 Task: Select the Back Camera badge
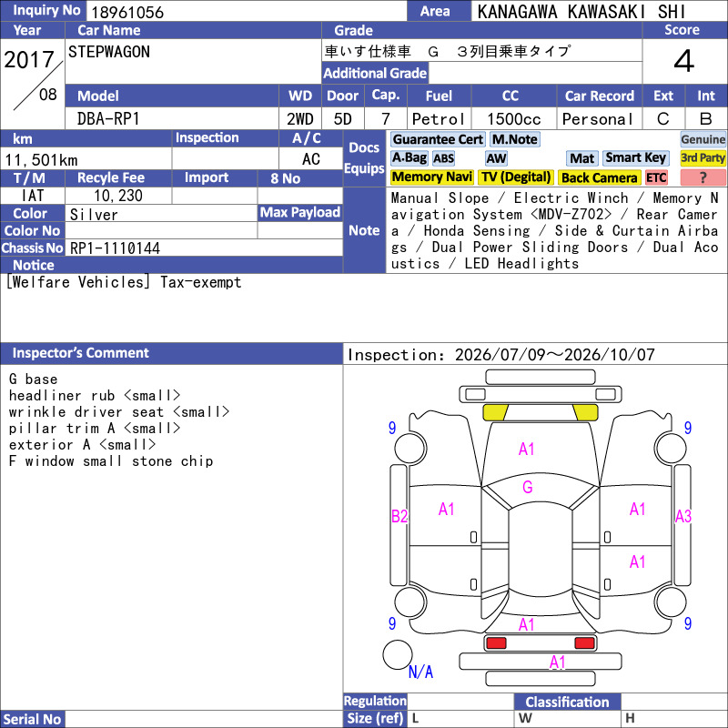599,177
